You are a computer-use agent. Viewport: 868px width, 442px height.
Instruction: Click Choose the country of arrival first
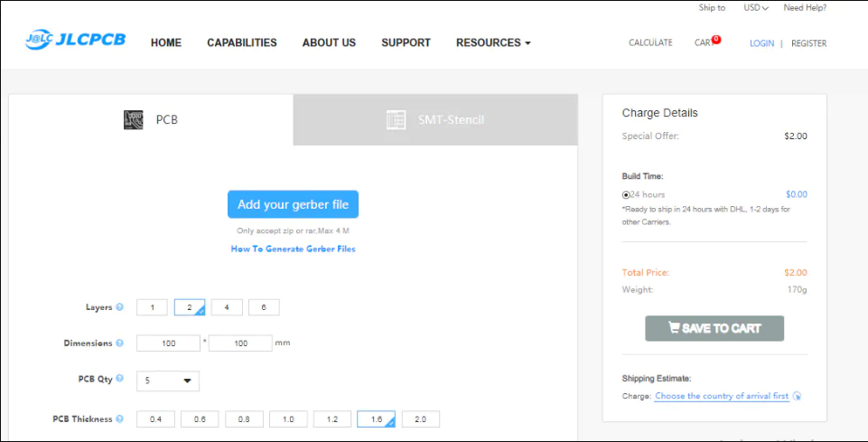click(x=722, y=396)
